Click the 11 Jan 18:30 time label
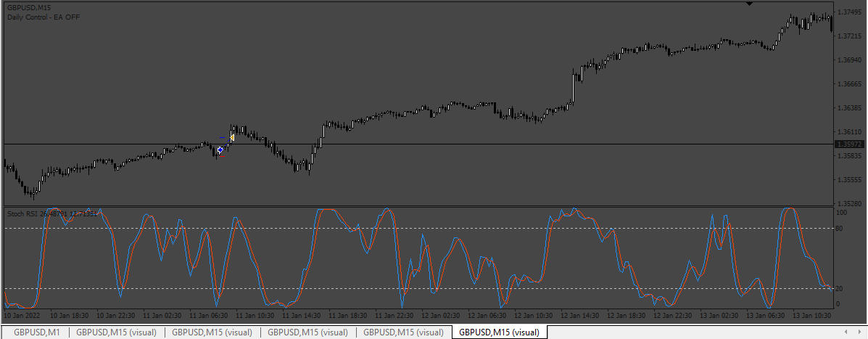The image size is (868, 339). [x=349, y=315]
